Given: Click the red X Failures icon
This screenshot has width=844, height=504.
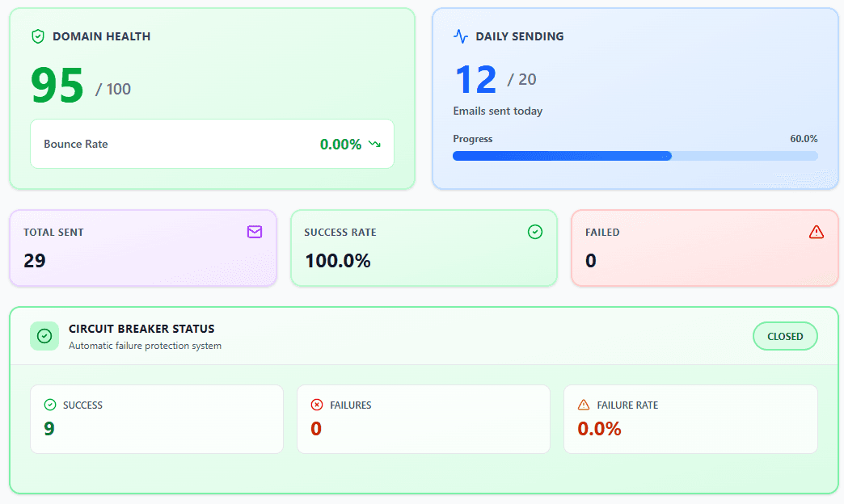Looking at the screenshot, I should (315, 405).
